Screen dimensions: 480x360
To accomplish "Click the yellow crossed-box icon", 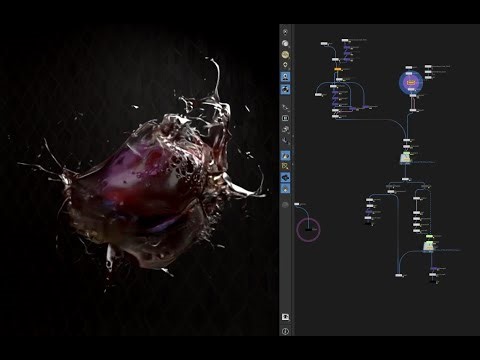I will tap(285, 166).
